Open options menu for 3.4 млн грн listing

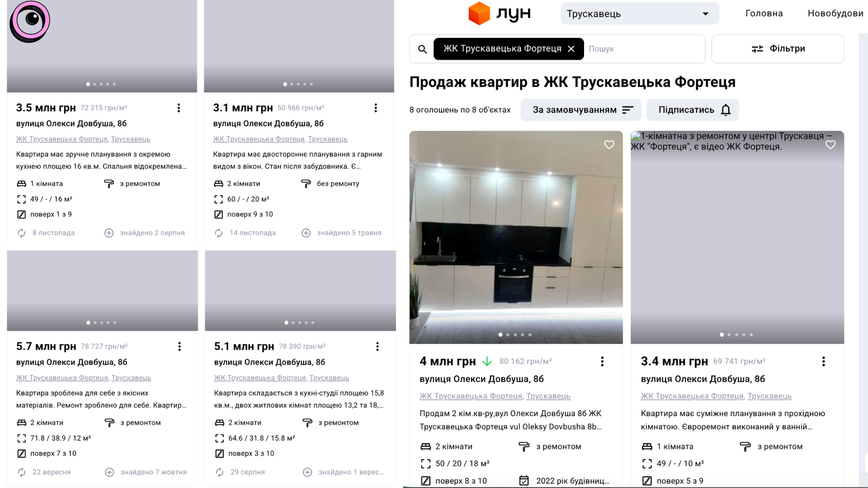(823, 361)
